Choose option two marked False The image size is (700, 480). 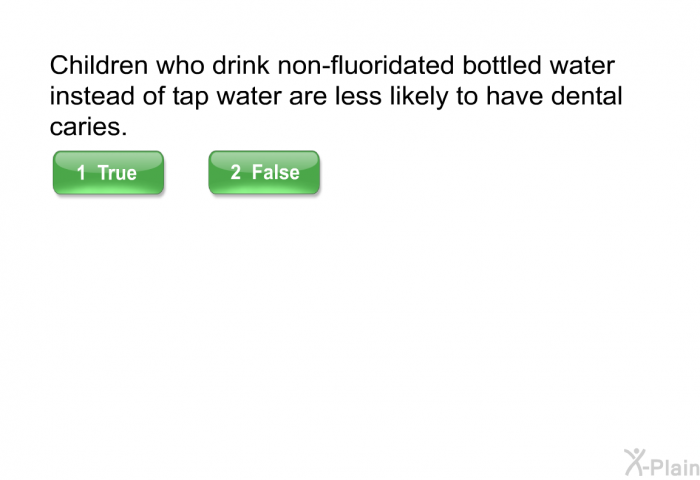tap(264, 172)
